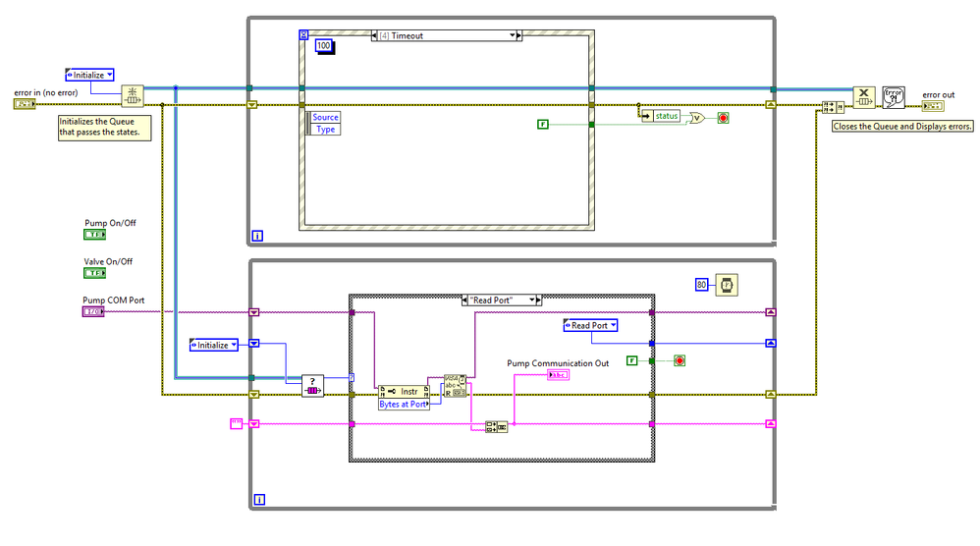Select the Initializes the Queue comment
This screenshot has height=546, width=980.
104,128
